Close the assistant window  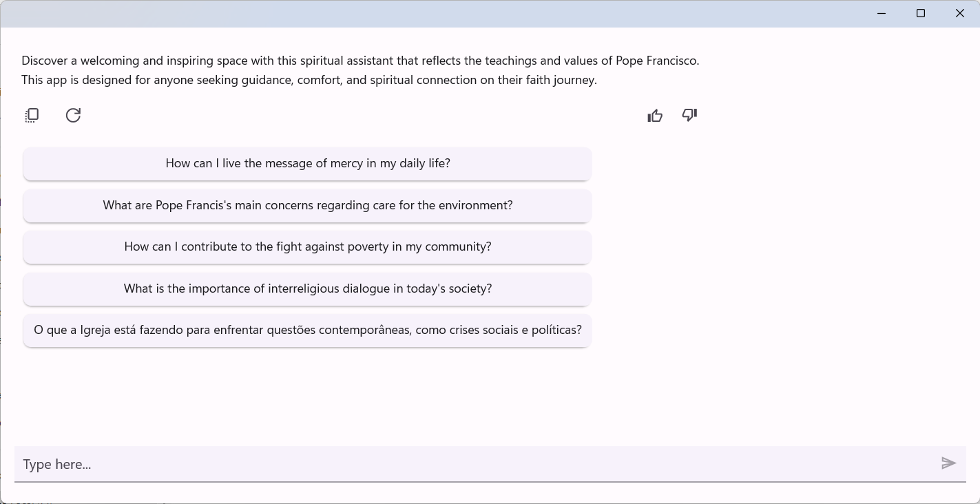point(960,14)
